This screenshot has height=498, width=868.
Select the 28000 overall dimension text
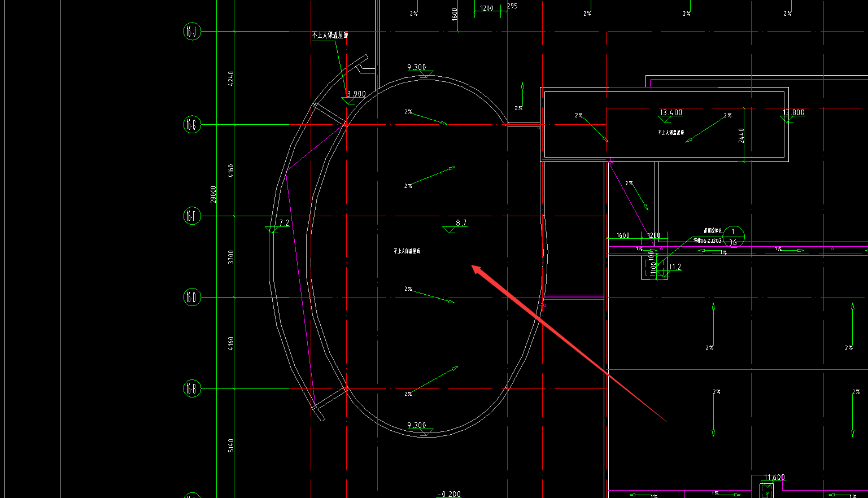pos(213,194)
